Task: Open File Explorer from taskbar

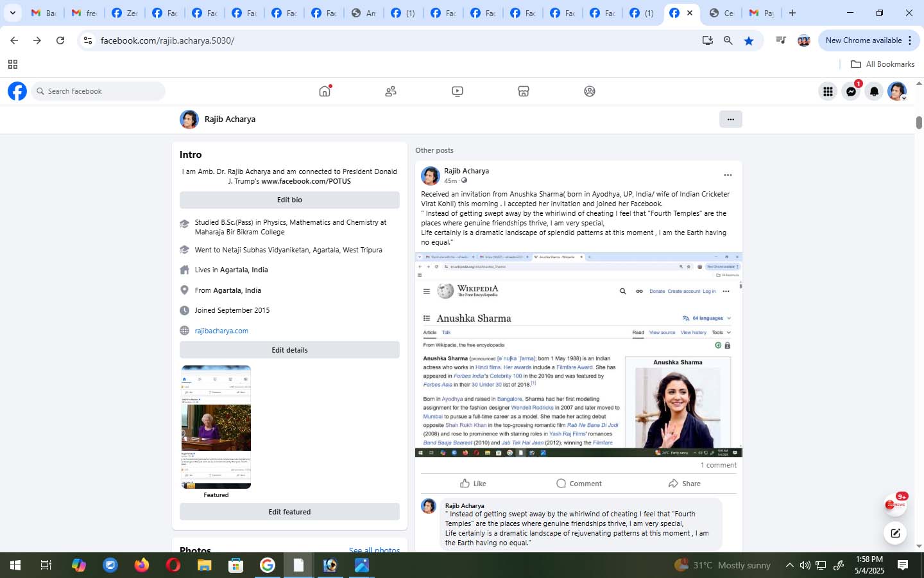Action: [204, 565]
